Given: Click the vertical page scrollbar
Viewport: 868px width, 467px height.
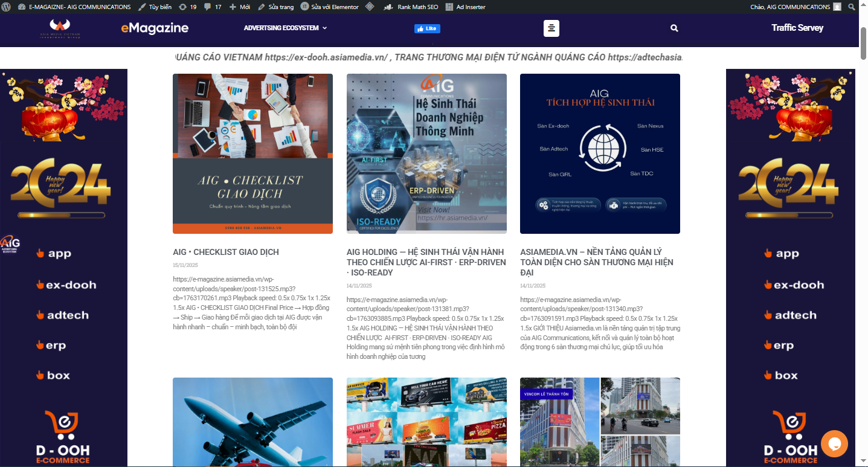Looking at the screenshot, I should point(863,242).
